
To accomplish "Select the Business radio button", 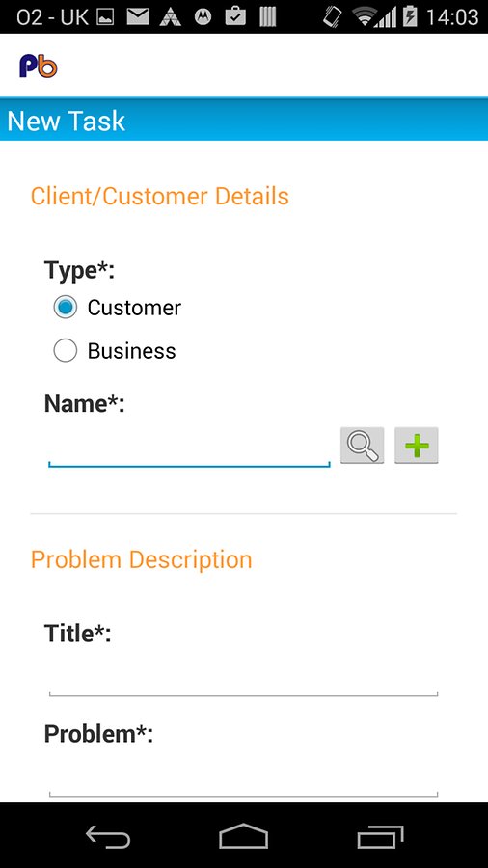I will [x=66, y=350].
